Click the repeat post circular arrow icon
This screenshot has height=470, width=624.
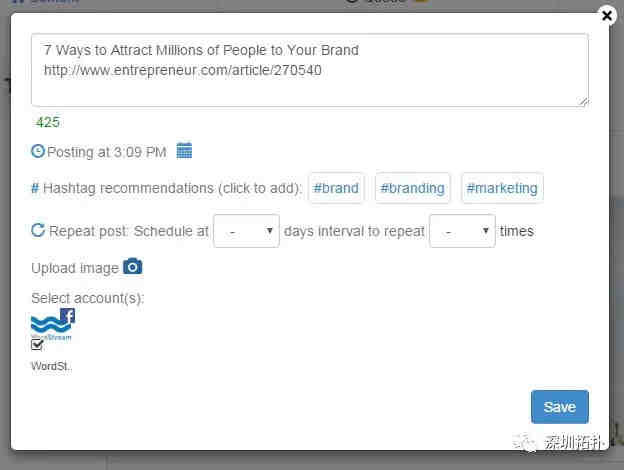coord(38,230)
